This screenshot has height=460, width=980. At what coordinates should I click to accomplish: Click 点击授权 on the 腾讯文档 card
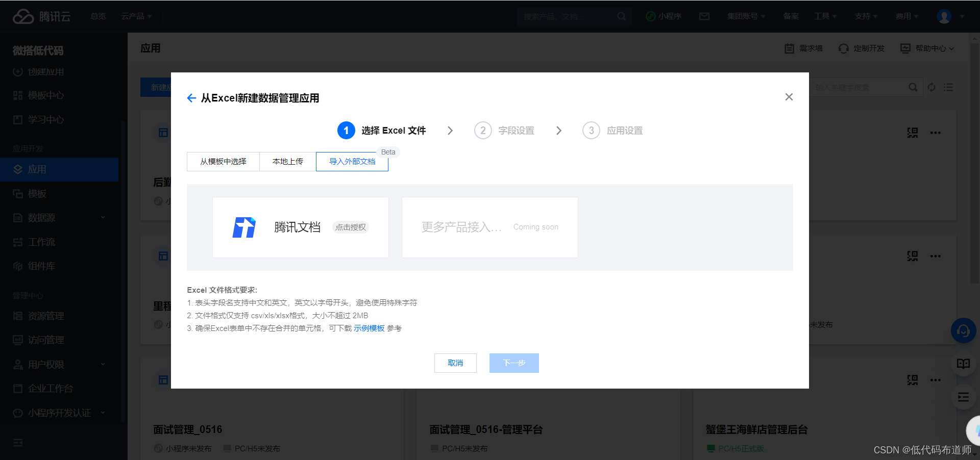351,227
